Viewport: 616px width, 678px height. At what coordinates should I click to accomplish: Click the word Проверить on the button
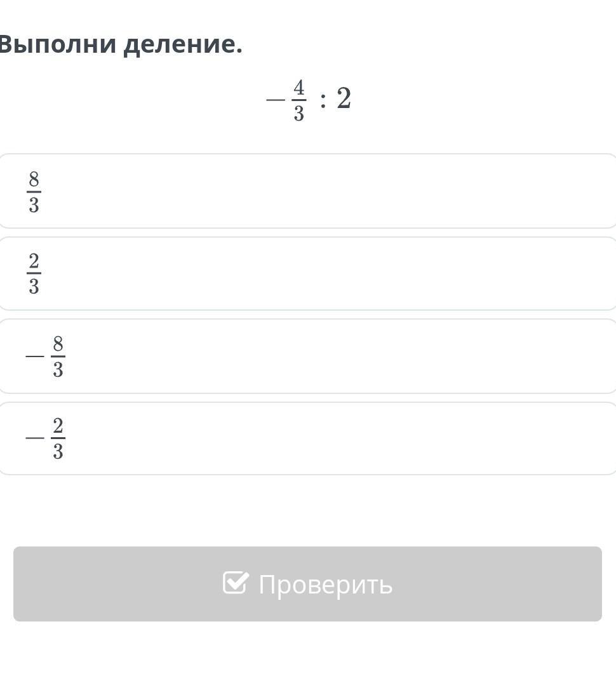(325, 584)
